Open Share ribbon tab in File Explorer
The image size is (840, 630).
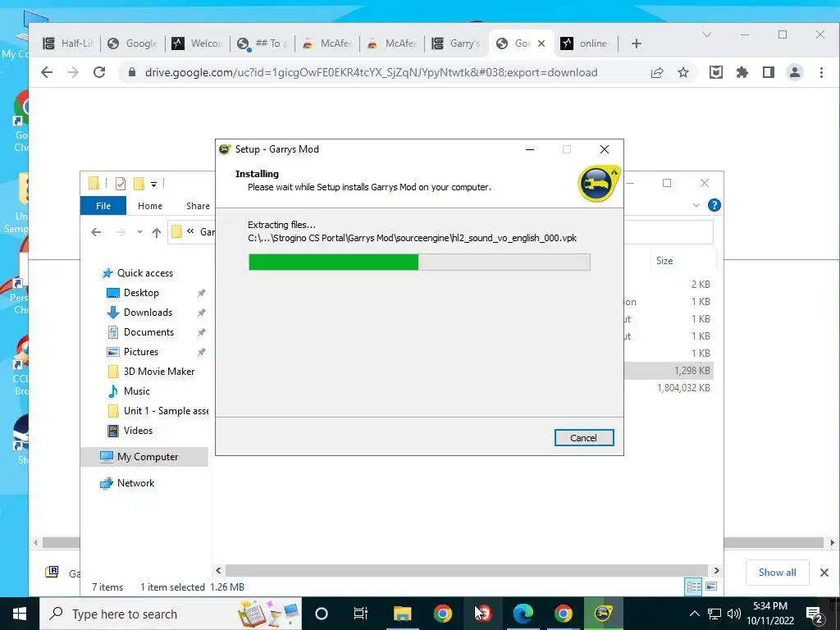[198, 206]
